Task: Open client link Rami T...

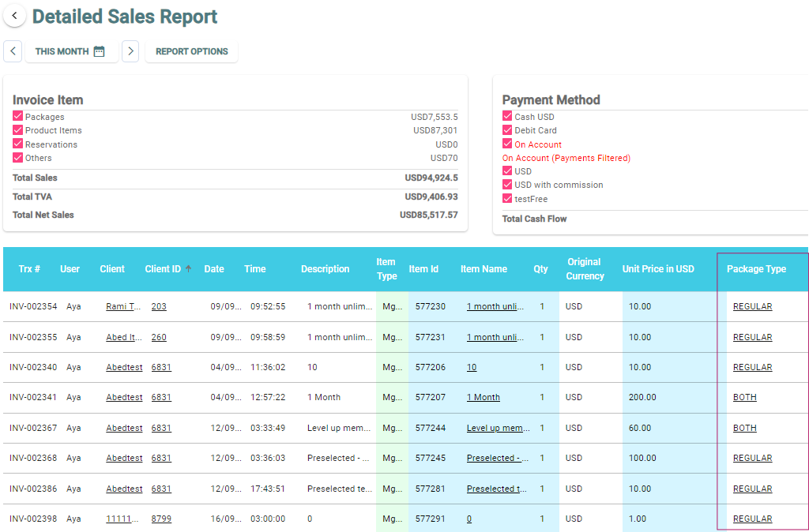Action: (x=123, y=307)
